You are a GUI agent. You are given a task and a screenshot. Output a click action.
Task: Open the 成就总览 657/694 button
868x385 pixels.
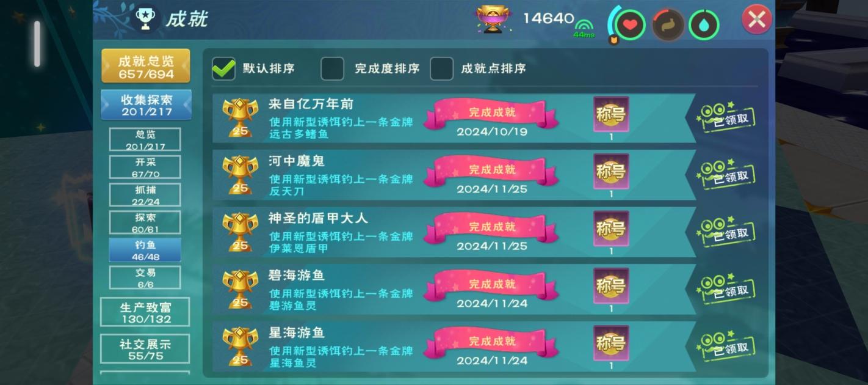click(x=145, y=67)
